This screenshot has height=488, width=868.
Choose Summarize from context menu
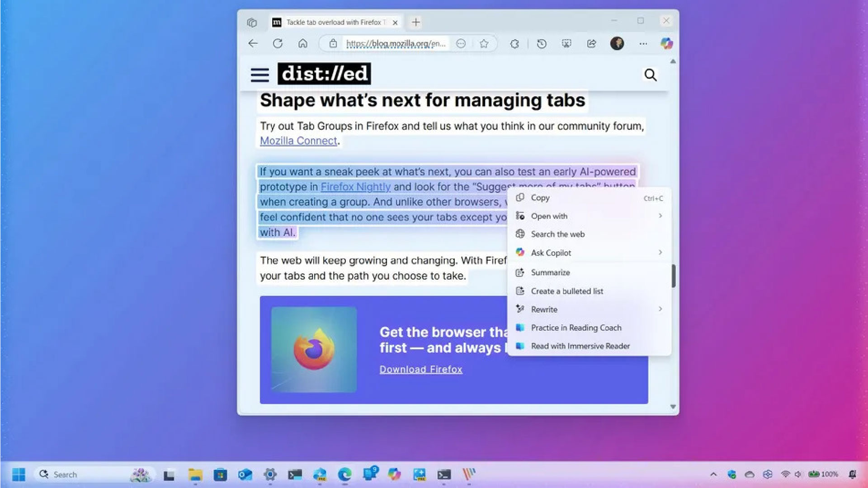click(x=550, y=272)
